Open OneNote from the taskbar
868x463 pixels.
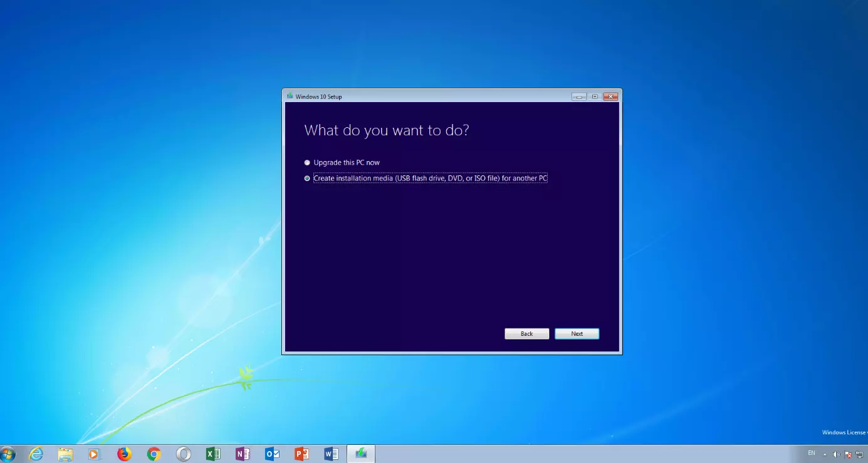click(243, 454)
